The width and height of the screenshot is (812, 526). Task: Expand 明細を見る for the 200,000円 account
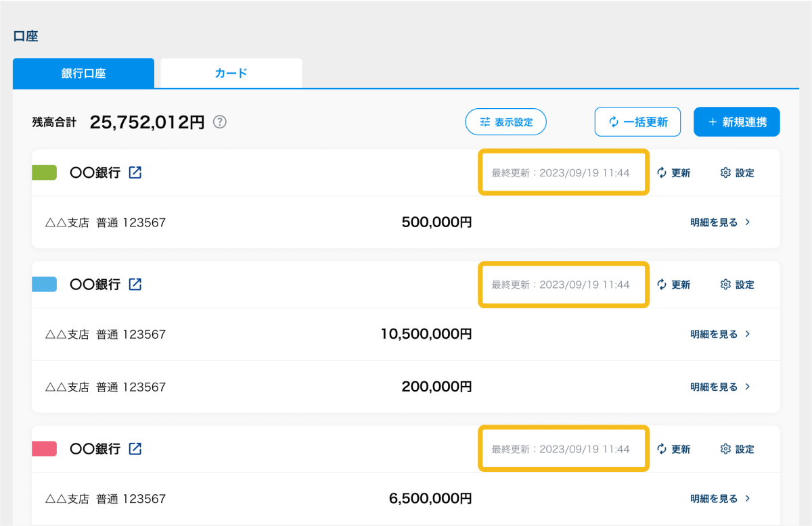coord(720,387)
